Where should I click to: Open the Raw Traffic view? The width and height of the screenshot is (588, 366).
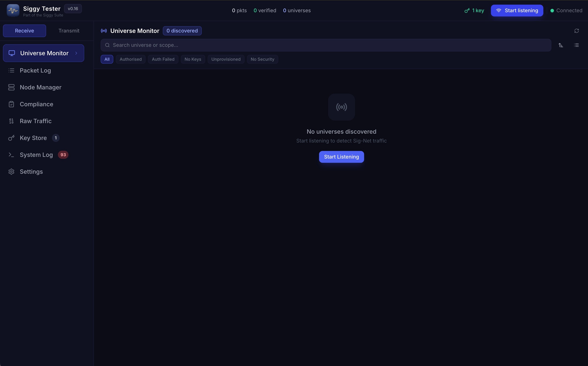pos(36,121)
